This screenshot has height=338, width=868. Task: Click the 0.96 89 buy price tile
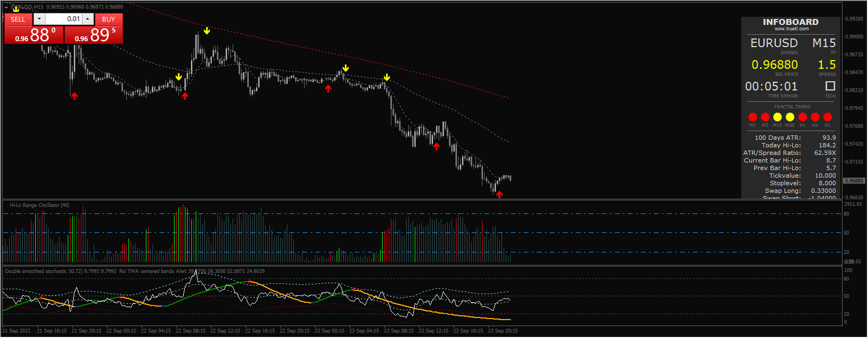click(94, 35)
